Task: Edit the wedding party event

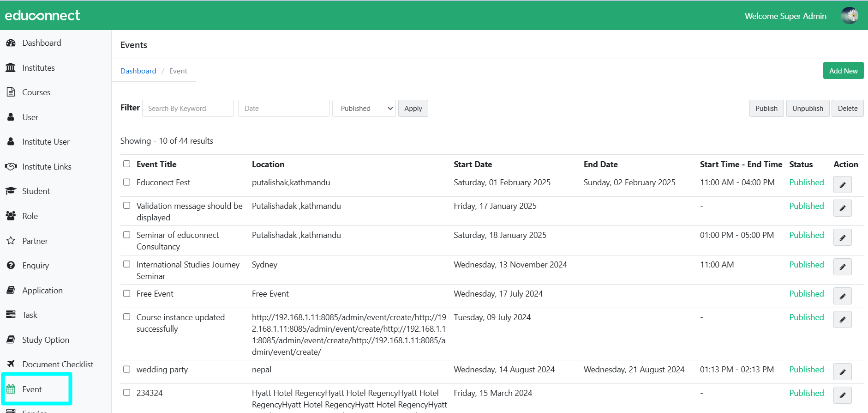Action: [x=842, y=372]
